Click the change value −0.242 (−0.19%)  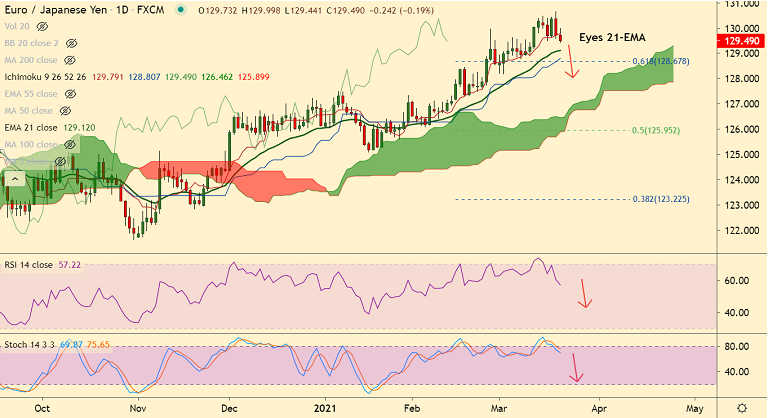[401, 10]
